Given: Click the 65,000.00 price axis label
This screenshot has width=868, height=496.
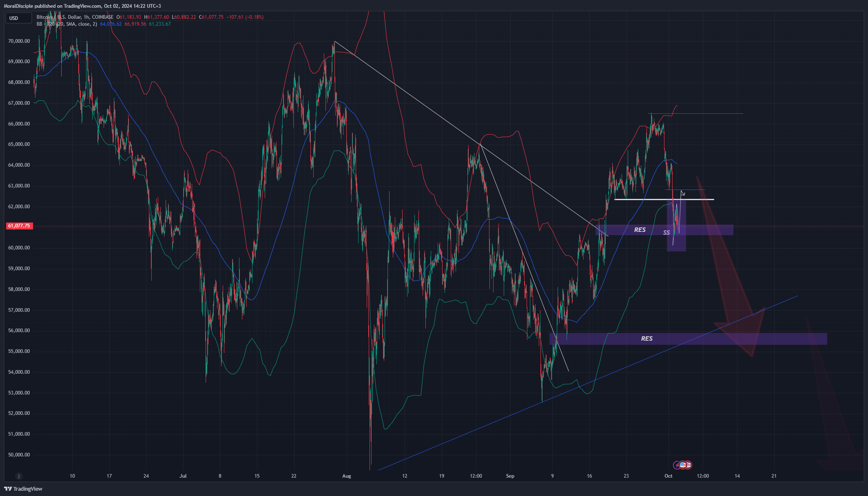Looking at the screenshot, I should click(19, 144).
